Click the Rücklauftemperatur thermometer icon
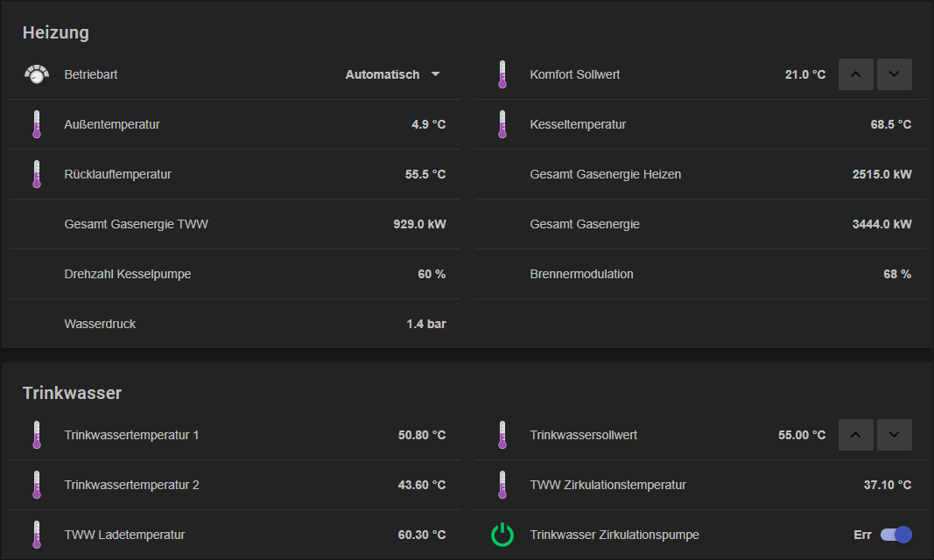The image size is (934, 560). coord(36,174)
